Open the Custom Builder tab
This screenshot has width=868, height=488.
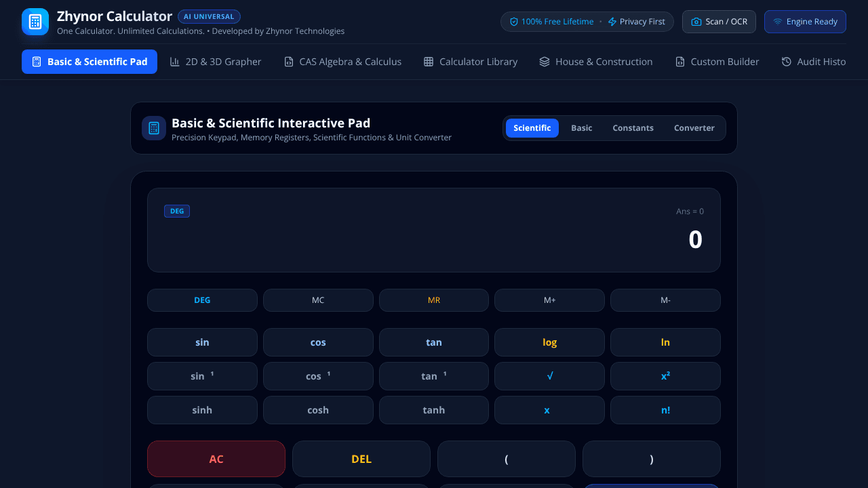tap(717, 62)
